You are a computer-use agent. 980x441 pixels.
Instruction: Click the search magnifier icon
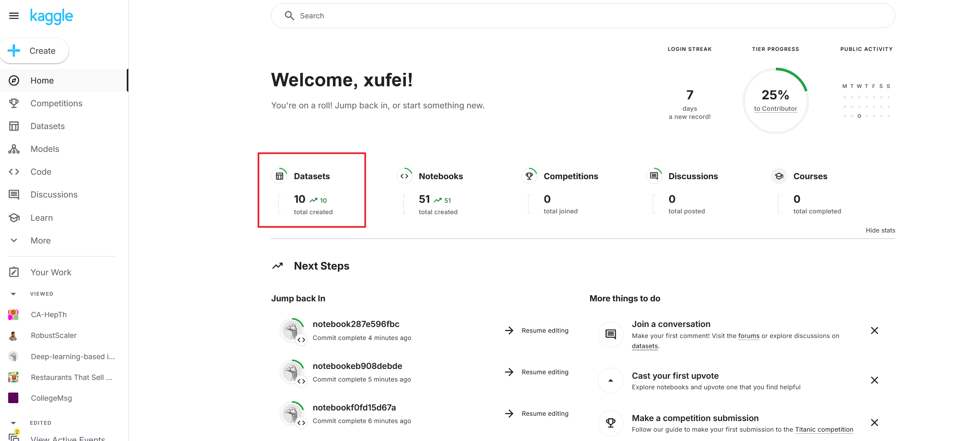pos(289,16)
